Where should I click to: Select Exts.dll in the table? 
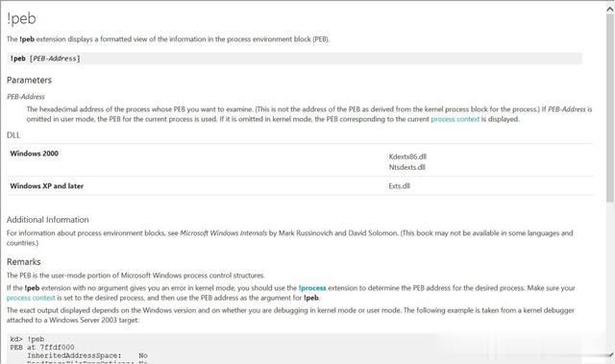(x=400, y=185)
